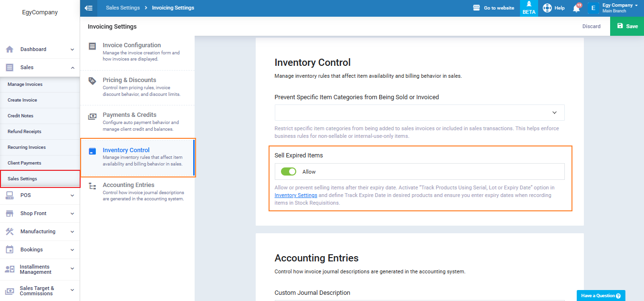Click the Manufacturing tools icon
644x301 pixels.
(x=10, y=231)
